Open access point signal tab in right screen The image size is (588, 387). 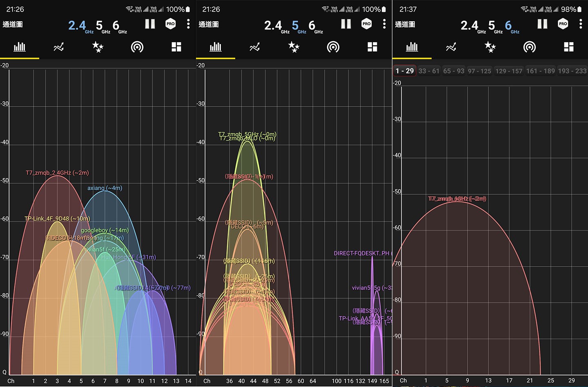click(x=530, y=47)
